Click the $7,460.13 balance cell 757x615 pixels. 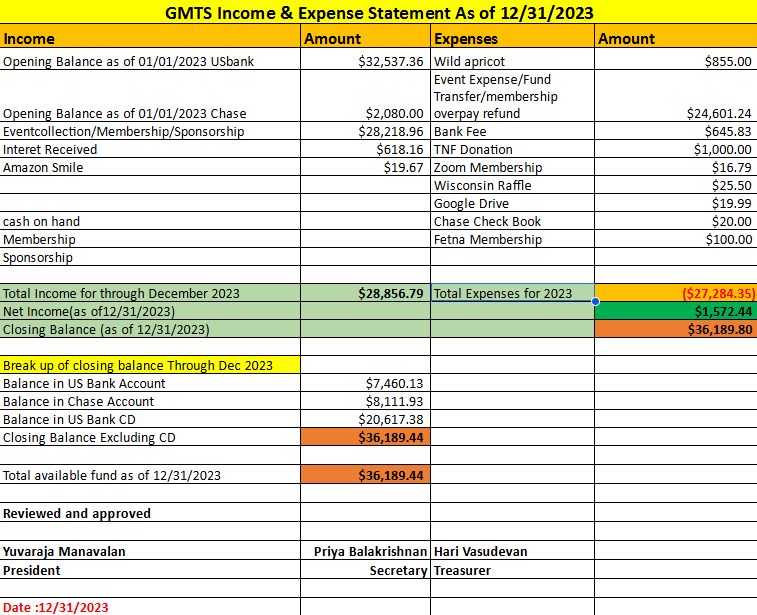tap(365, 383)
